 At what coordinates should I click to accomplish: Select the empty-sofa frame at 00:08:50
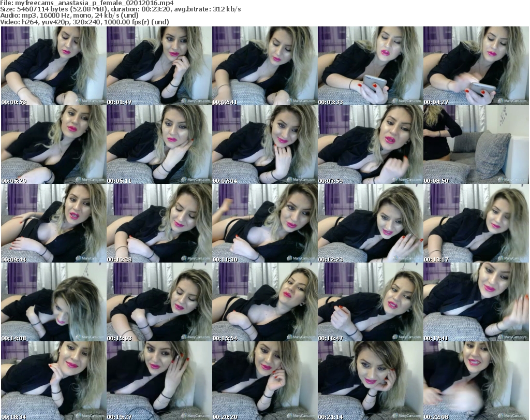[476, 144]
